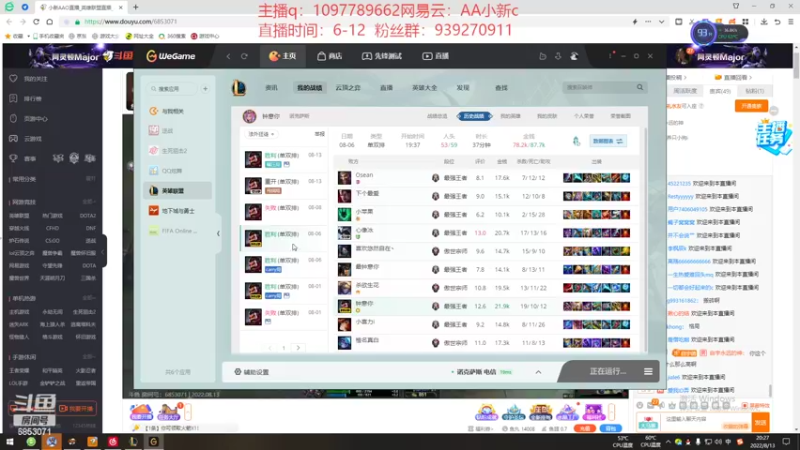
Task: Select the 重开 08-13 match entry
Action: [284, 186]
